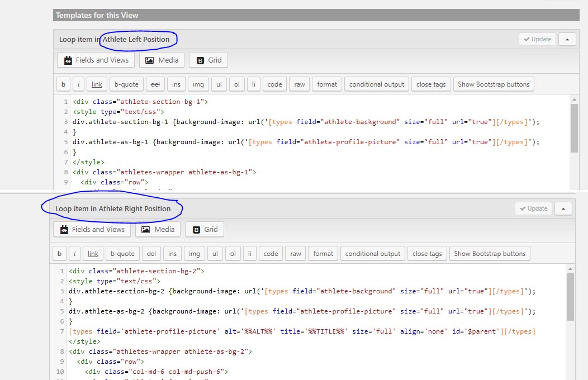The image size is (588, 380).
Task: Apply code tag in Right Position toolbar
Action: [x=271, y=254]
